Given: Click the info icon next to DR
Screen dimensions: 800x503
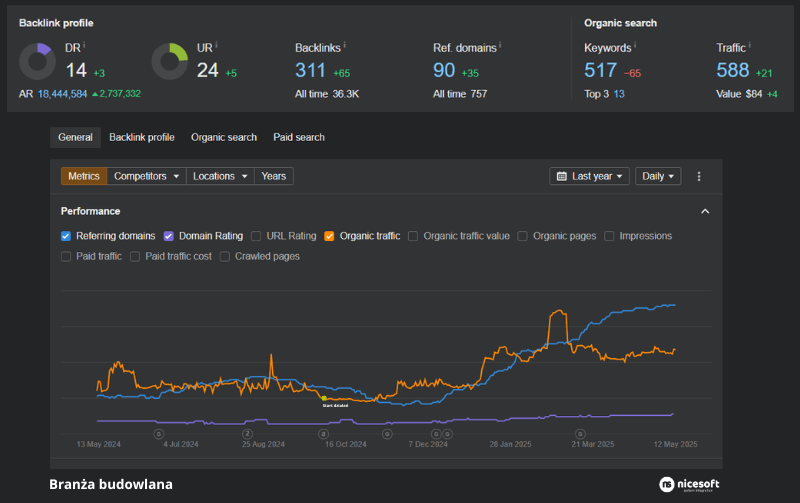Looking at the screenshot, I should tap(84, 45).
